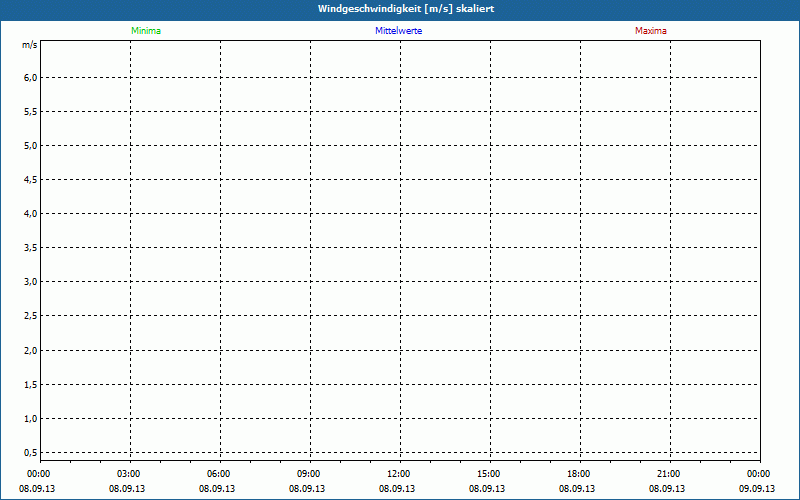Click the 15:00 time axis label
Screen dimensions: 800x500
point(488,474)
